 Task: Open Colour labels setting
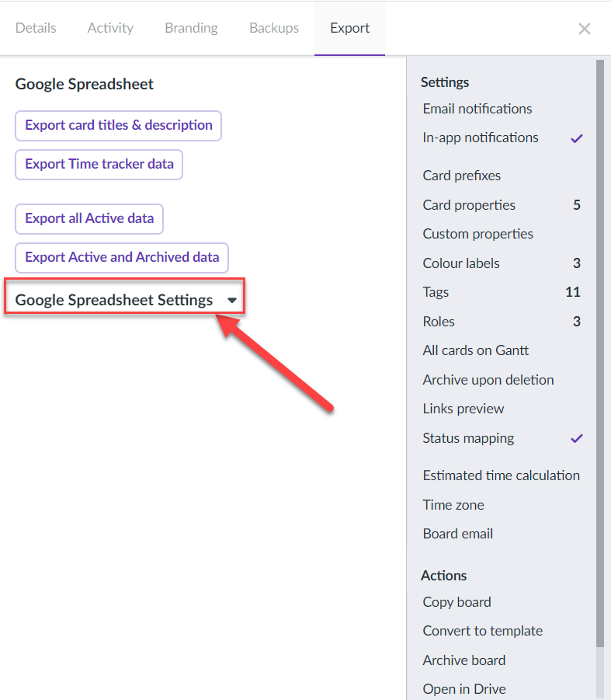tap(502, 263)
